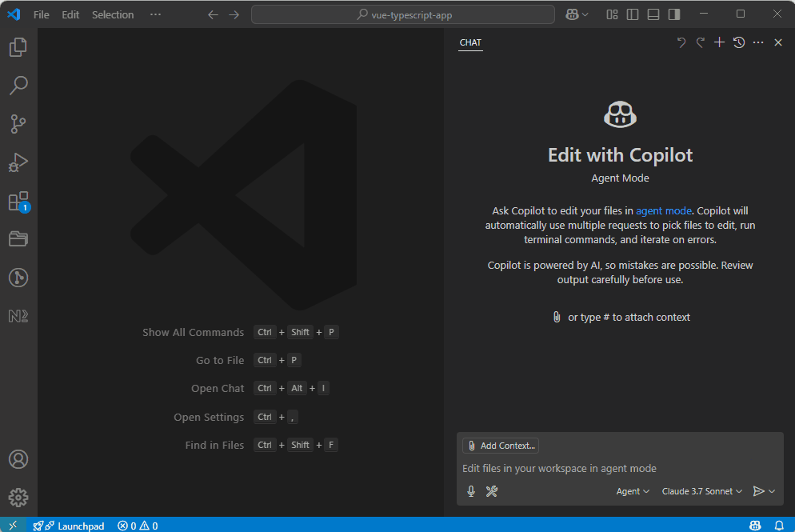The width and height of the screenshot is (795, 532).
Task: Toggle the primary side bar
Action: [x=633, y=14]
